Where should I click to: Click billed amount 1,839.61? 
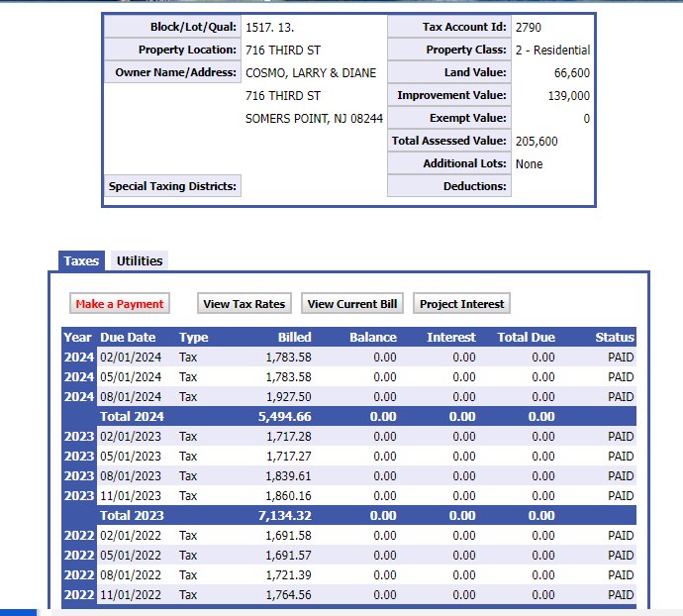[289, 476]
